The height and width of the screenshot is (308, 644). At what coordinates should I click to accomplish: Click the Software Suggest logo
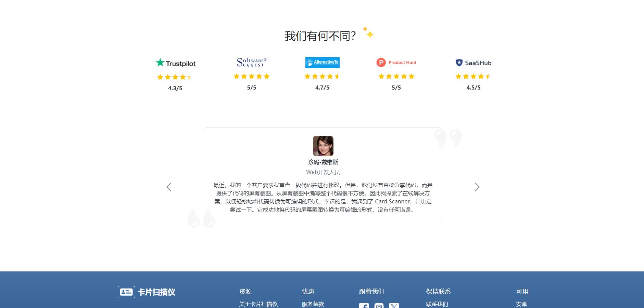coord(252,63)
